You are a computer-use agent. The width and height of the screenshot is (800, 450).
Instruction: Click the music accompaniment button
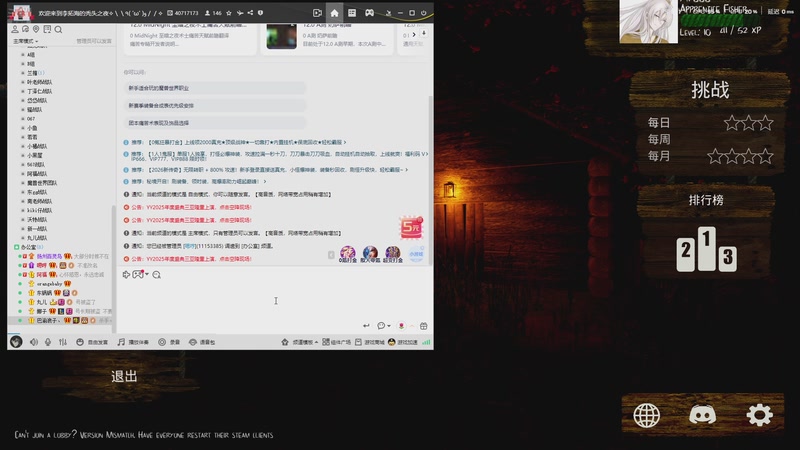tap(133, 342)
